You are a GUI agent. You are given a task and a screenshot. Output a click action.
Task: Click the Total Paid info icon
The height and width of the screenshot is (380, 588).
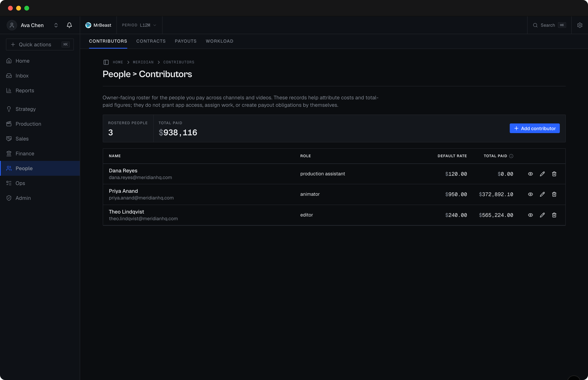point(511,156)
